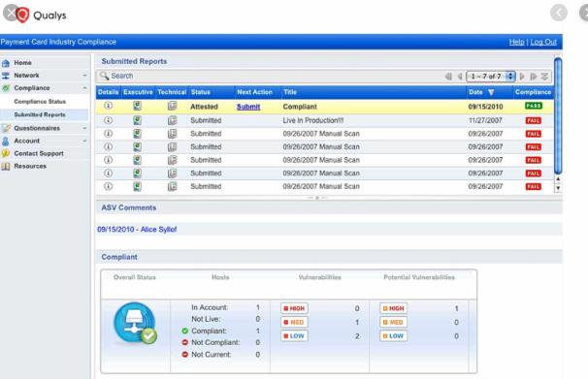Go to previous page of reports
Viewport: 588px width, 379px height.
pyautogui.click(x=460, y=77)
